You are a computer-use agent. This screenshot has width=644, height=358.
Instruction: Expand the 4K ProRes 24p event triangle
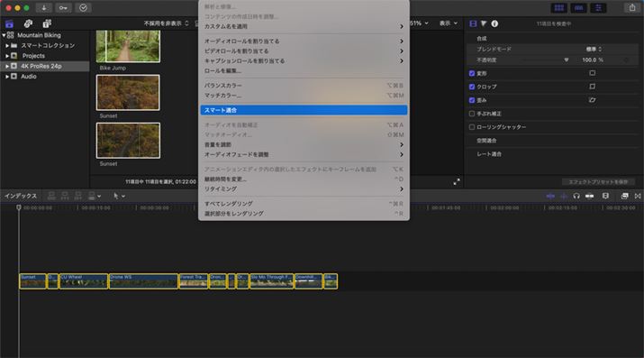click(x=7, y=66)
